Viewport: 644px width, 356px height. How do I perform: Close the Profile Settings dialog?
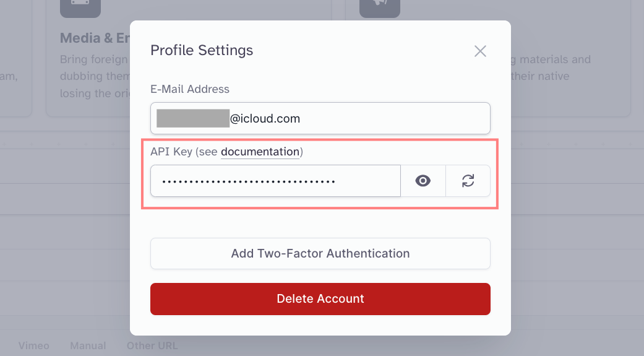pos(480,51)
